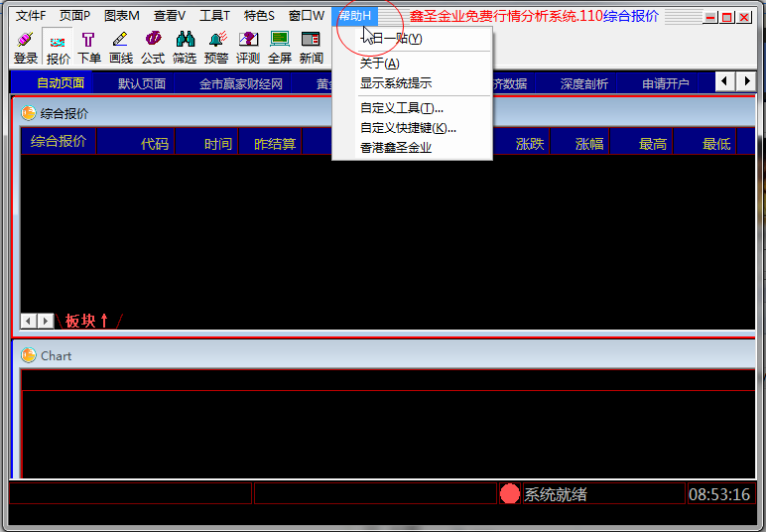766x532 pixels.
Task: Sort by 时间 column header
Action: click(x=206, y=143)
